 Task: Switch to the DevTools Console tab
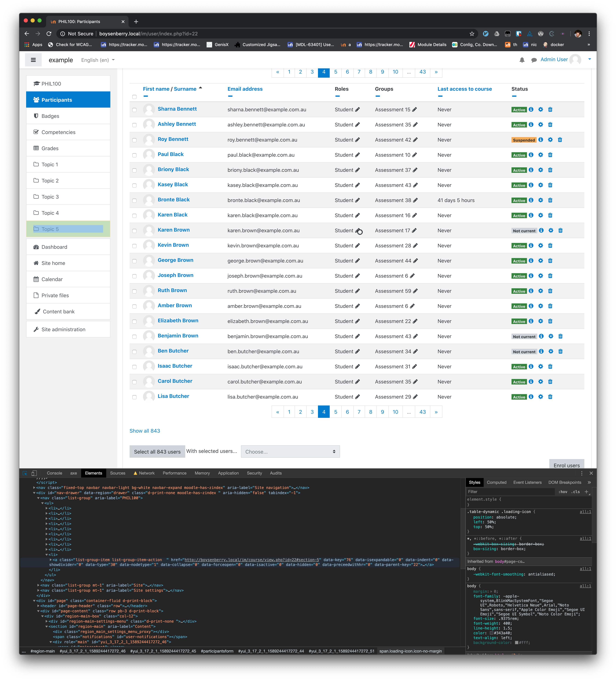(54, 473)
